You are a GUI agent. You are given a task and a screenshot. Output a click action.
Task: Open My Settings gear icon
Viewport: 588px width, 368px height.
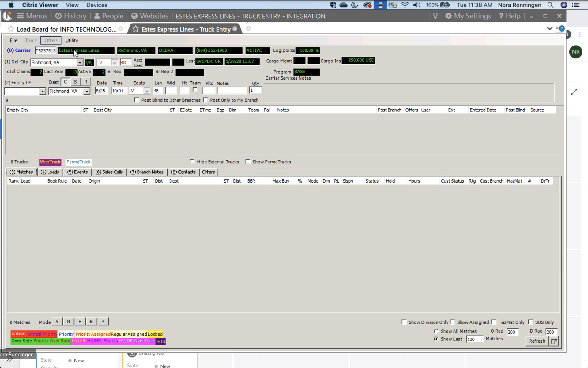coord(448,16)
